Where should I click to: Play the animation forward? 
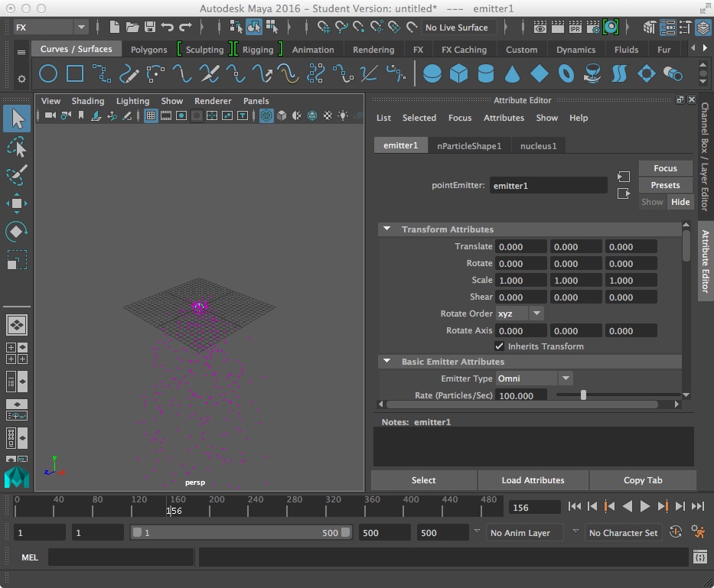[x=644, y=506]
